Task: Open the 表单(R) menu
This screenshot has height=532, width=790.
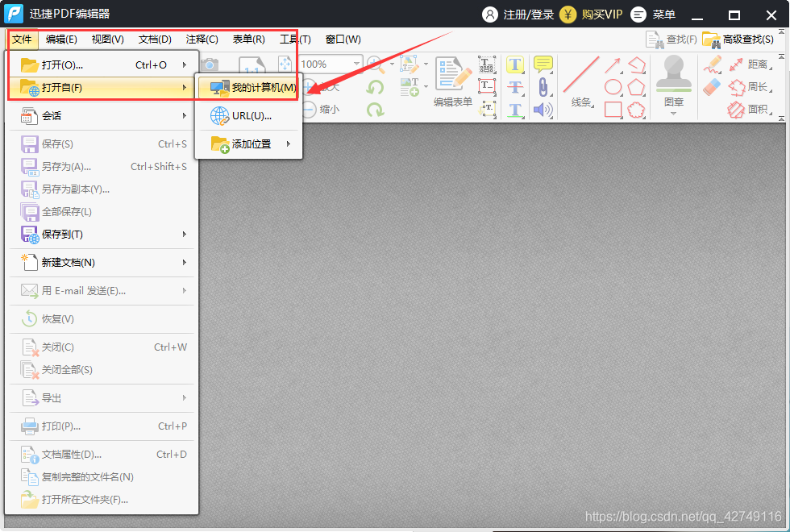Action: [249, 39]
